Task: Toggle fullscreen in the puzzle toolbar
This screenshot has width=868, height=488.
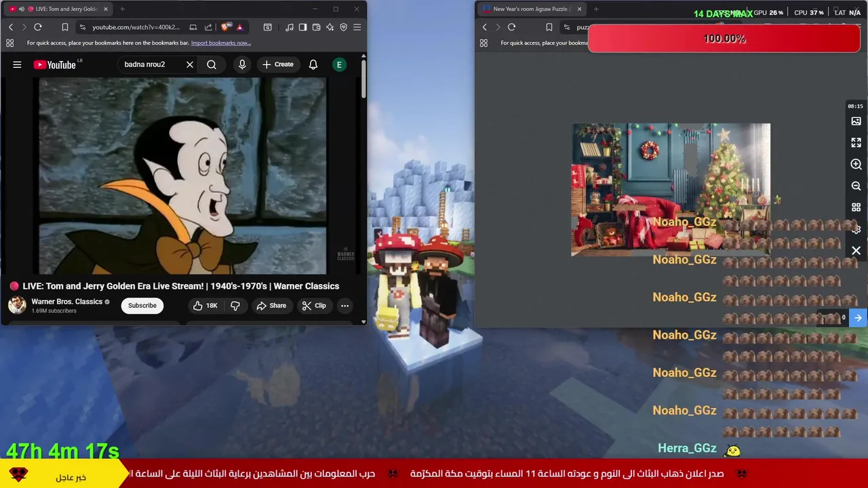Action: point(856,142)
